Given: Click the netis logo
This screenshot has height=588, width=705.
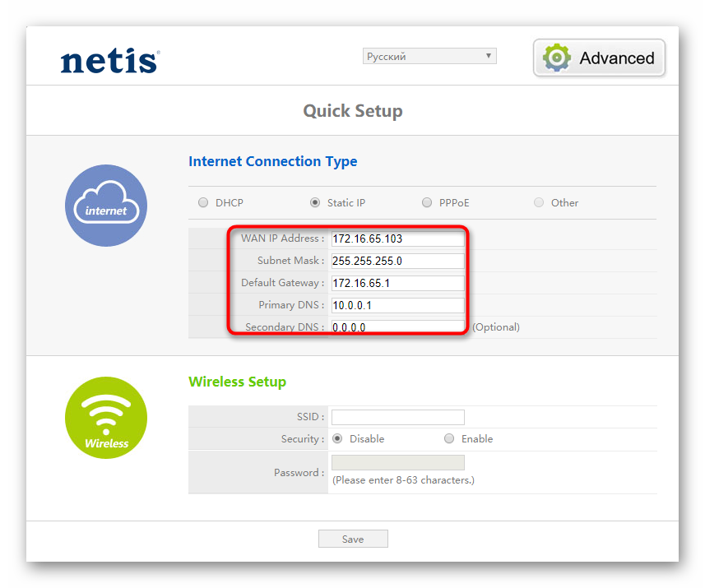Looking at the screenshot, I should 110,61.
